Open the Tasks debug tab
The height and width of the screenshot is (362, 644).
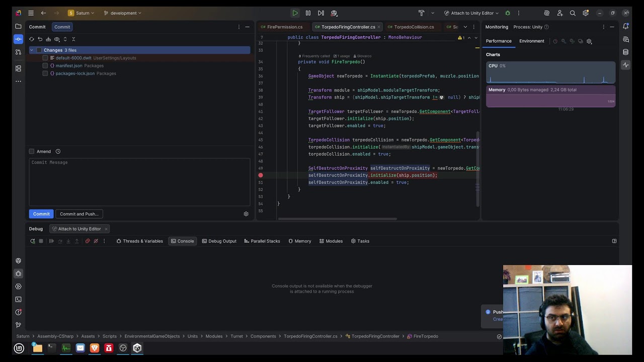point(360,241)
